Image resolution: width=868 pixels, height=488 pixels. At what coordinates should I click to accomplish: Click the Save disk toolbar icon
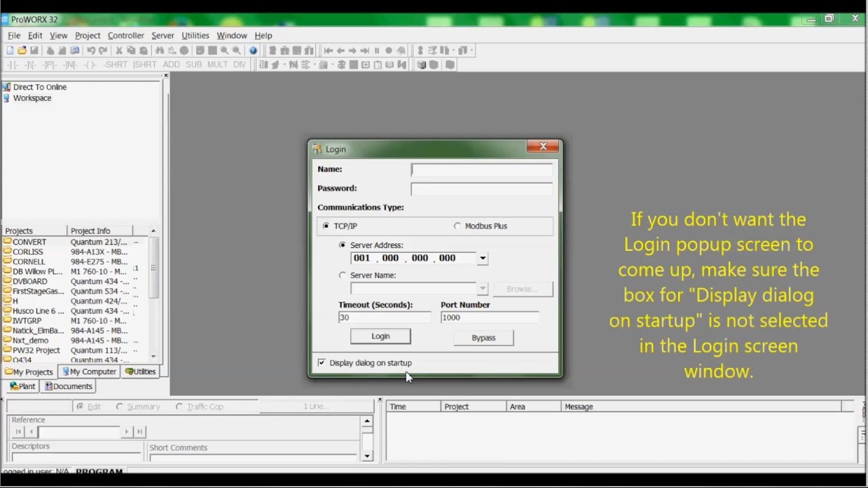[x=34, y=50]
